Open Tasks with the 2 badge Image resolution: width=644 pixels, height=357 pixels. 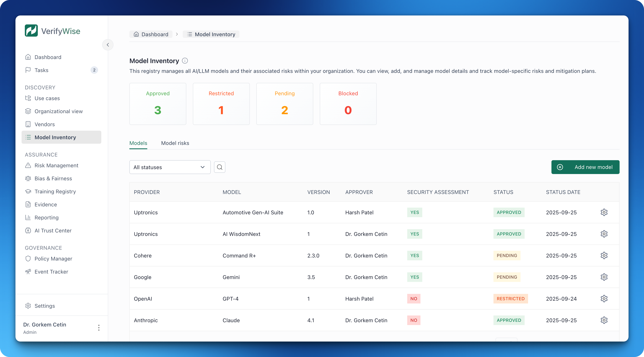[x=41, y=70]
